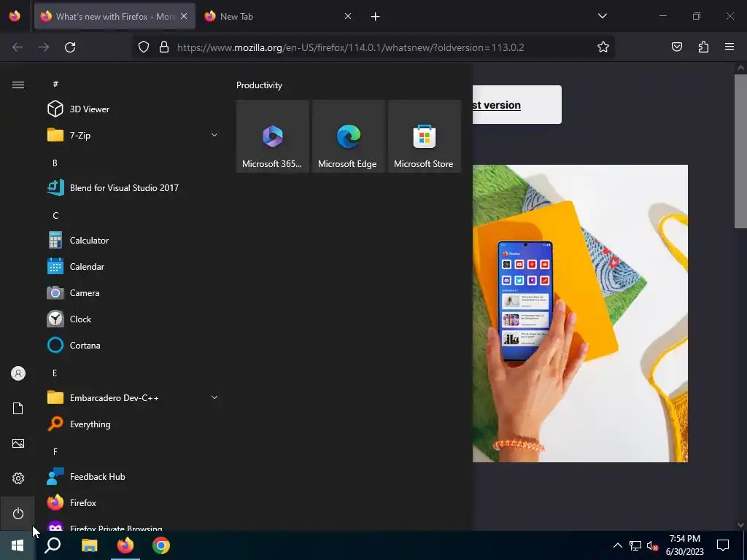Launch Firefox from the Start menu list
The image size is (747, 560).
pyautogui.click(x=133, y=503)
